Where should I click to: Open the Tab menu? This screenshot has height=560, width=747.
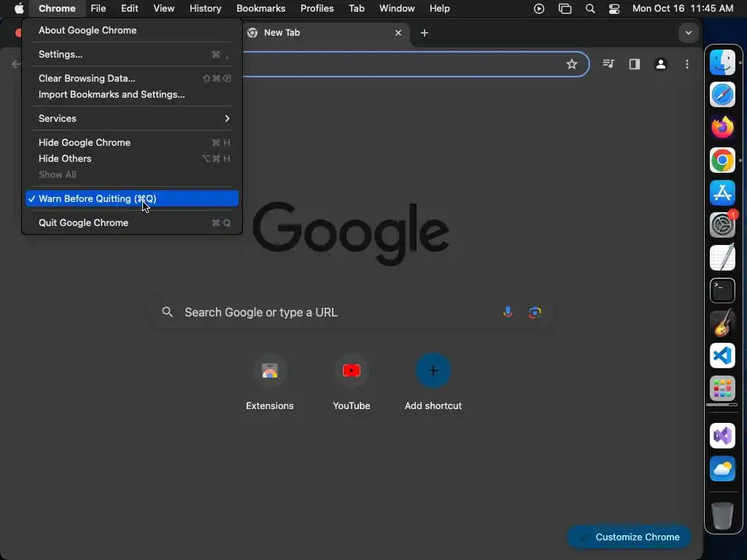[356, 9]
